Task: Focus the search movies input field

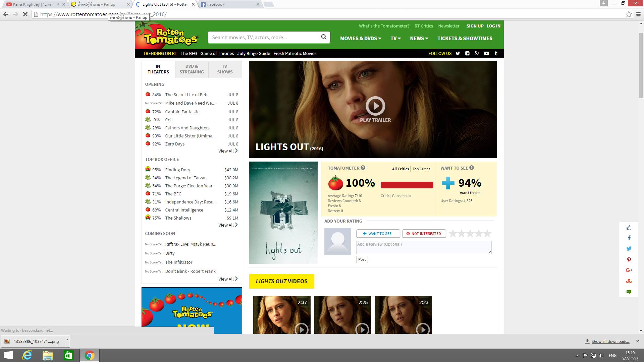Action: [264, 37]
